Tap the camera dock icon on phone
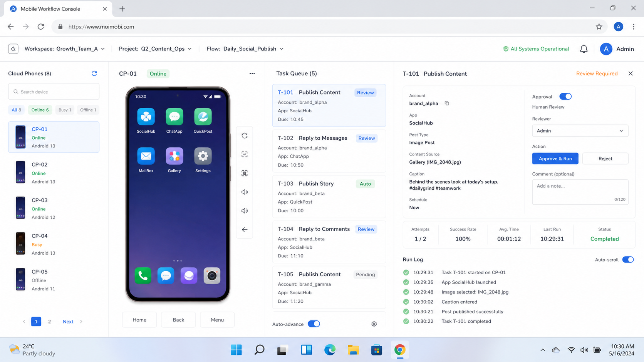The width and height of the screenshot is (644, 362). pos(212,275)
